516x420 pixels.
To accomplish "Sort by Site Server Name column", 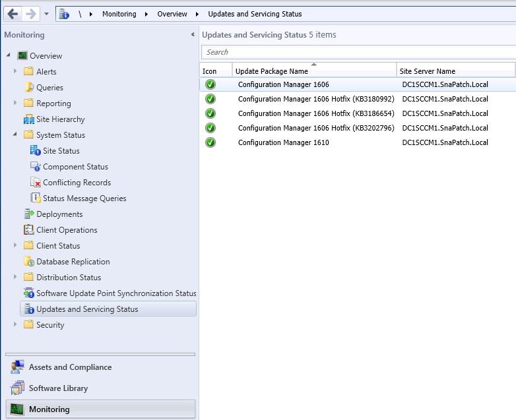I will 455,71.
